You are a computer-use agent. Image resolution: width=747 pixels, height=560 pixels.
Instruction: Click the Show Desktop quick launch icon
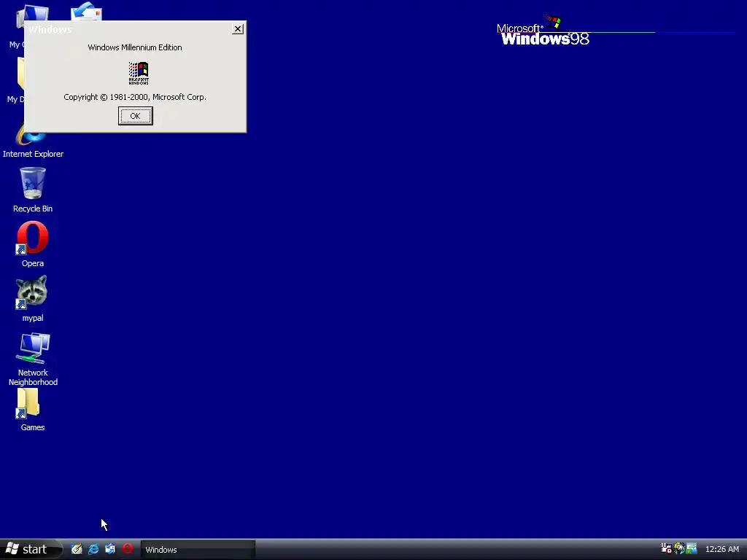tap(77, 549)
